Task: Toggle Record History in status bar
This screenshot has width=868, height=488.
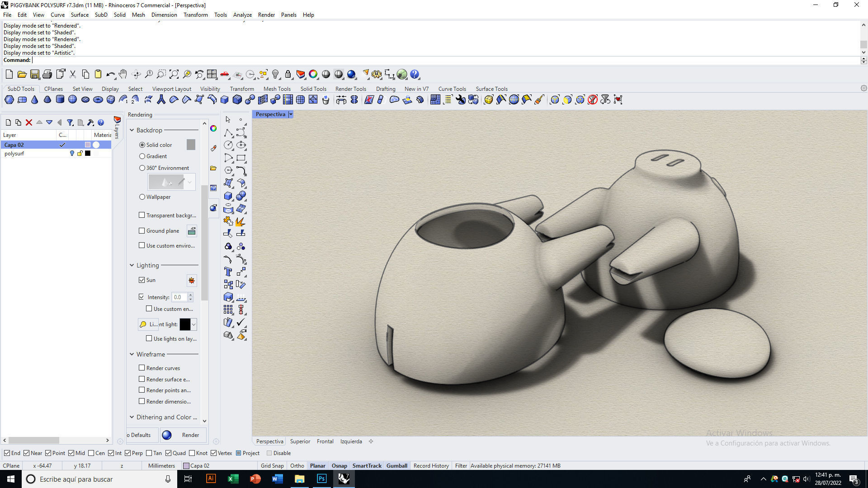Action: (431, 466)
